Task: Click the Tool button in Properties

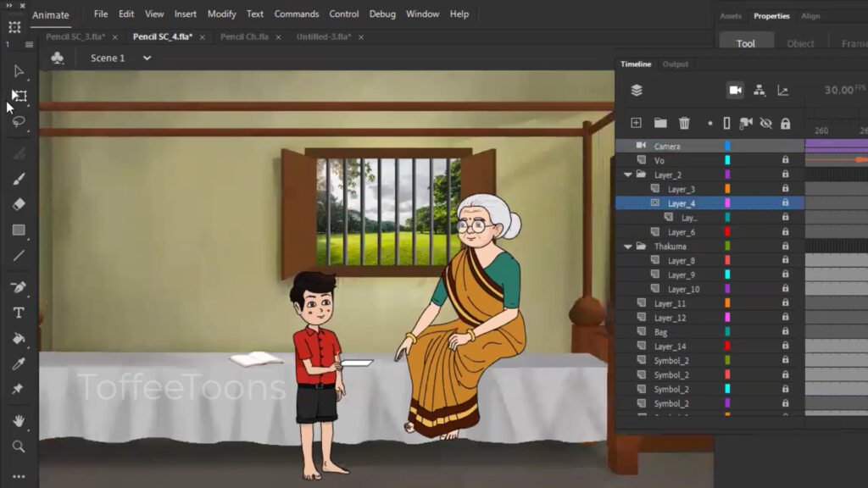Action: (746, 42)
